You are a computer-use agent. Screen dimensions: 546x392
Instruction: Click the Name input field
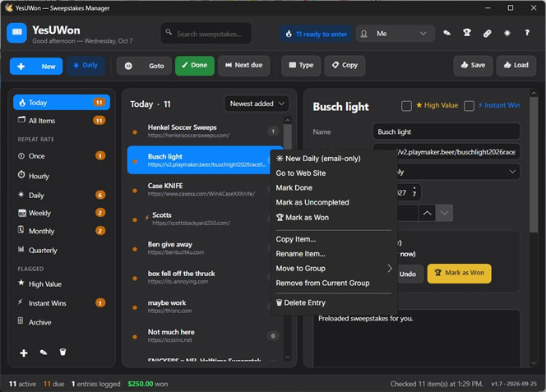tap(446, 131)
